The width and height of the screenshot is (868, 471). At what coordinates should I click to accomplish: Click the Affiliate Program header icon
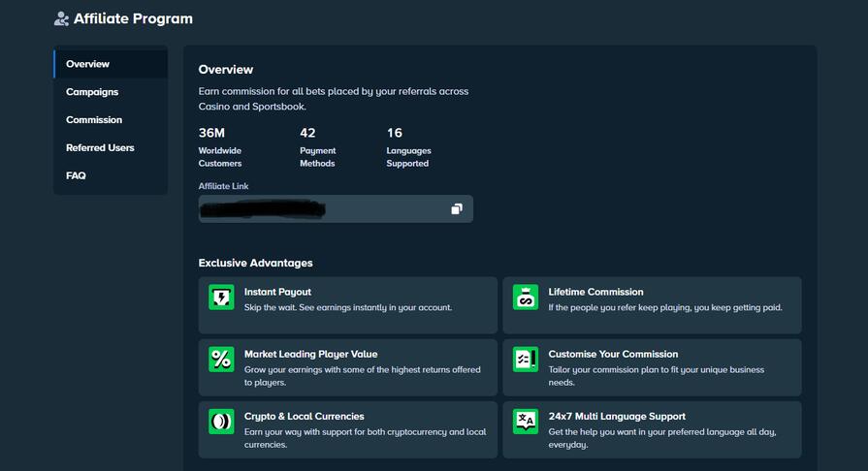61,18
